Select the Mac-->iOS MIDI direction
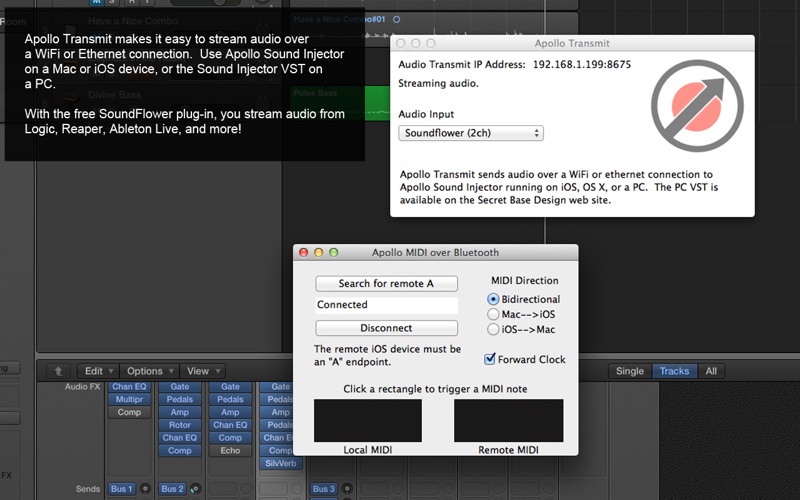This screenshot has width=800, height=500. pos(493,314)
